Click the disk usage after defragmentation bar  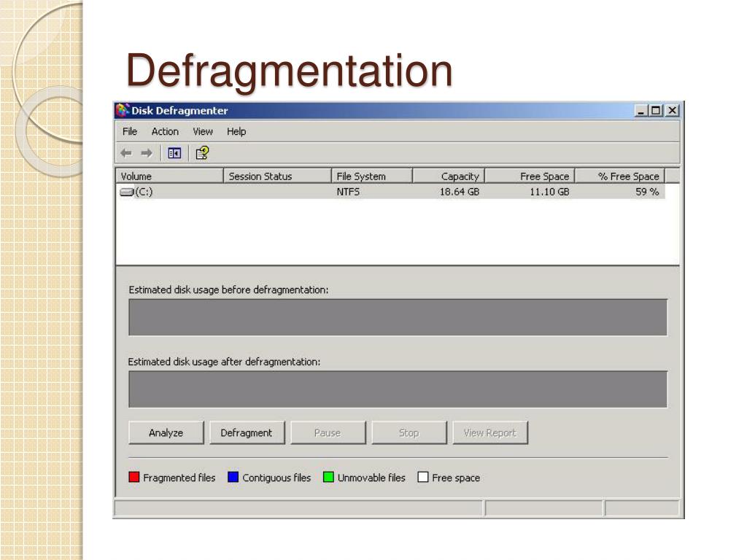tap(398, 389)
